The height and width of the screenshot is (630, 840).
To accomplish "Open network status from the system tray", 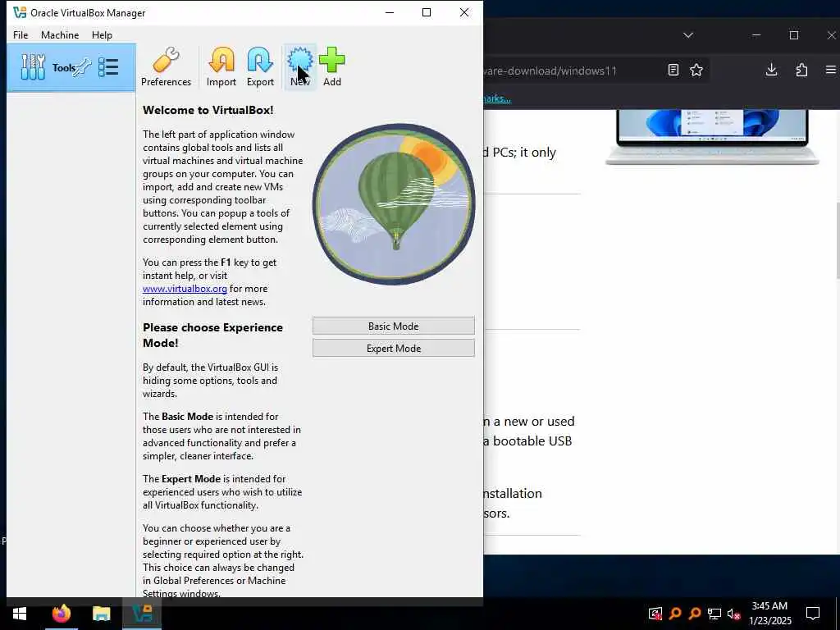I will coord(714,614).
